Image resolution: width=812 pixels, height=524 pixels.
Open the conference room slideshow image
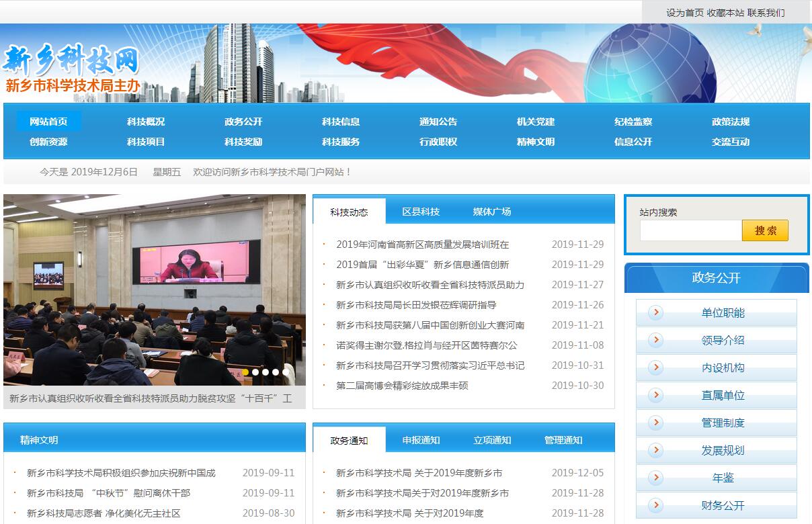[x=155, y=282]
